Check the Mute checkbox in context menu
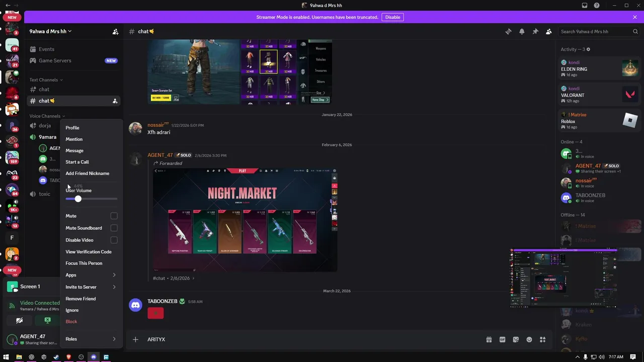The width and height of the screenshot is (644, 362). click(x=114, y=216)
